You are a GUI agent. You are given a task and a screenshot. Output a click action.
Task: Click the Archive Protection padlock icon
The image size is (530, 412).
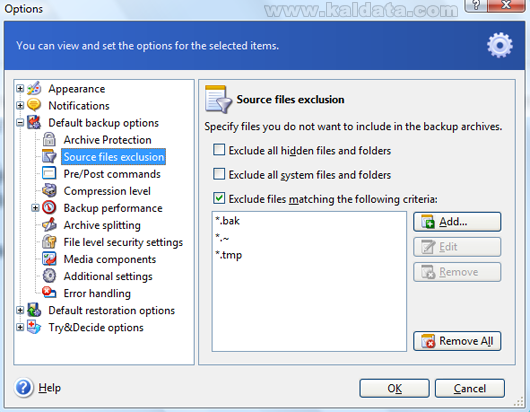pos(49,140)
